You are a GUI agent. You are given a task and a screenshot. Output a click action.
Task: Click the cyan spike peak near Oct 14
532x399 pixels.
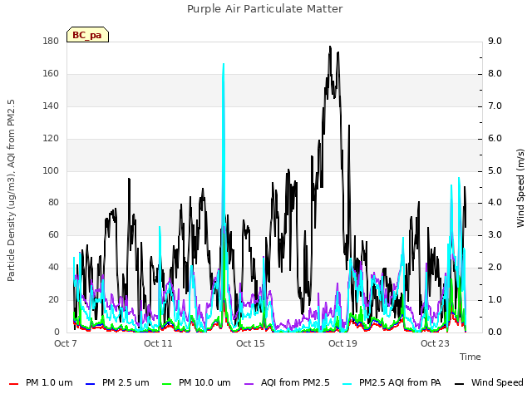224,65
